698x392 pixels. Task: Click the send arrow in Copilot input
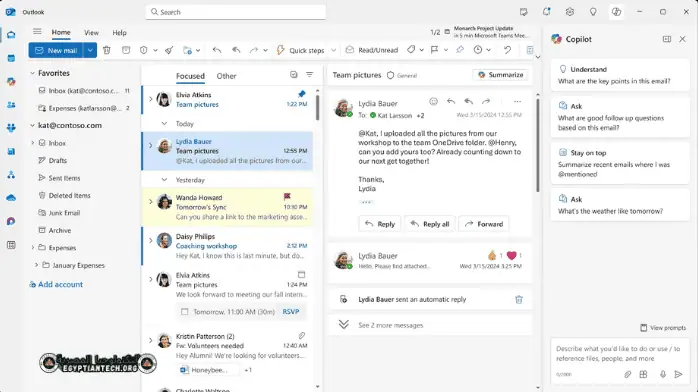pos(678,375)
